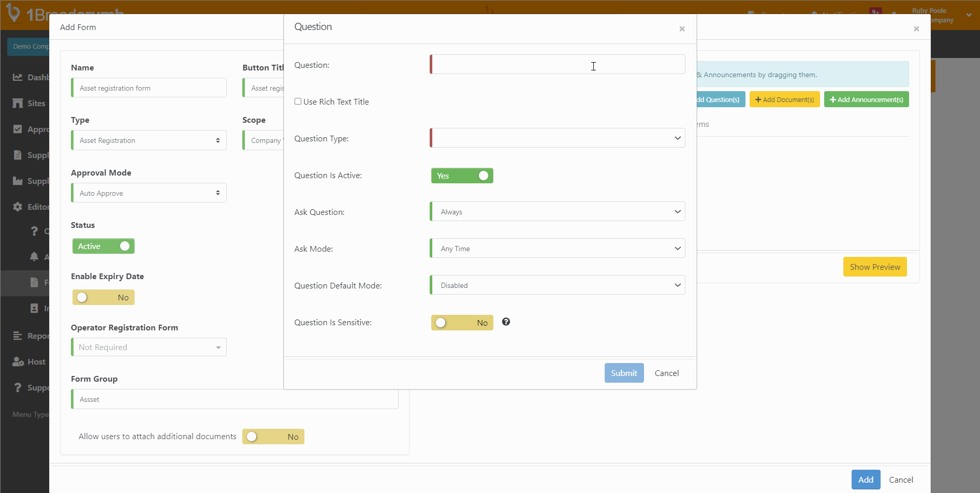The image size is (980, 493).
Task: Click inside the empty Question text field
Action: click(x=557, y=64)
